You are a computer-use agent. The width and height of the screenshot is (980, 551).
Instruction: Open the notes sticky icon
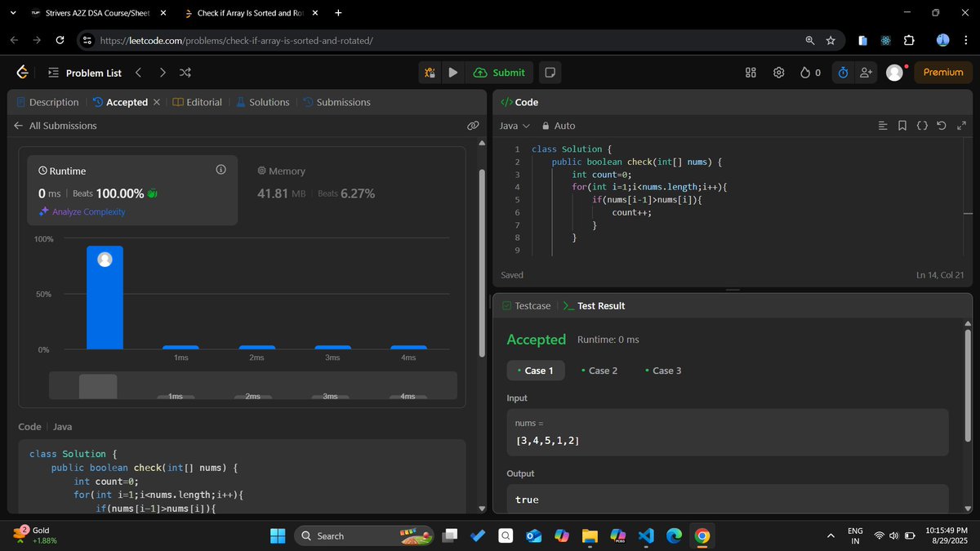pyautogui.click(x=550, y=73)
